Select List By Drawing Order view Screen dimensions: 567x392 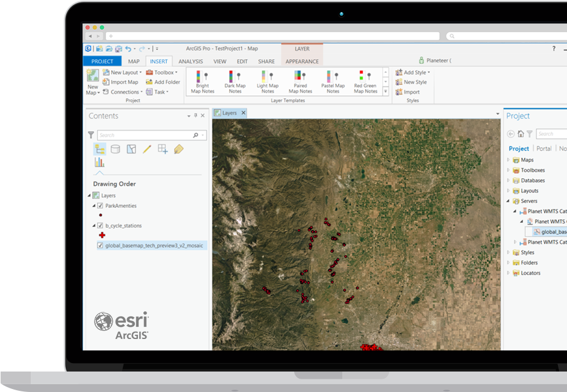pos(99,149)
